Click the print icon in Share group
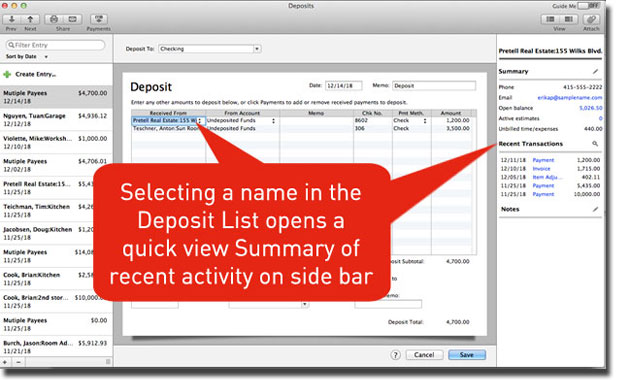This screenshot has width=619, height=380. tap(54, 19)
